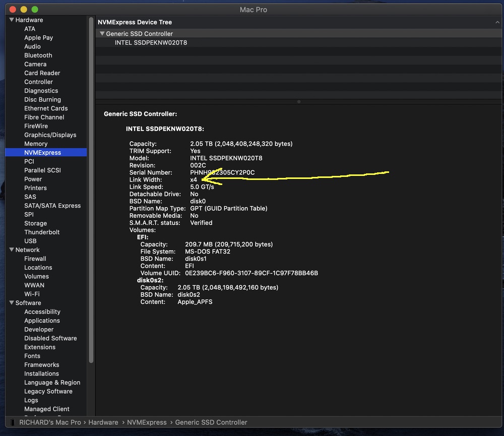Select Fonts under Software

(32, 356)
